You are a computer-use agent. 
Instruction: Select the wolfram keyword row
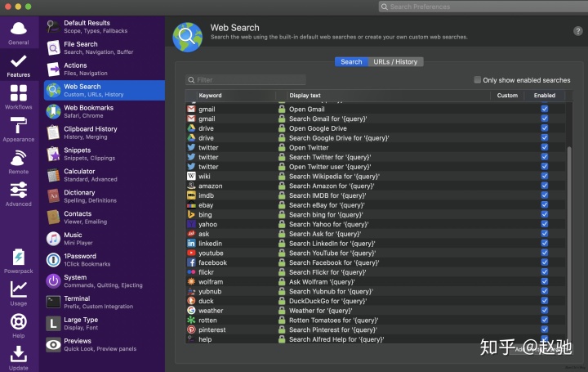(376, 281)
